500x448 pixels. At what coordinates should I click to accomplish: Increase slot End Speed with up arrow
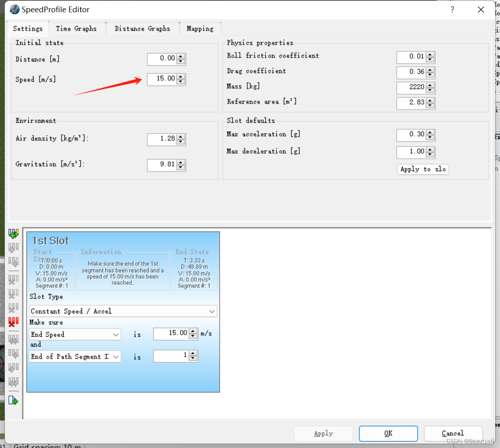click(x=194, y=331)
